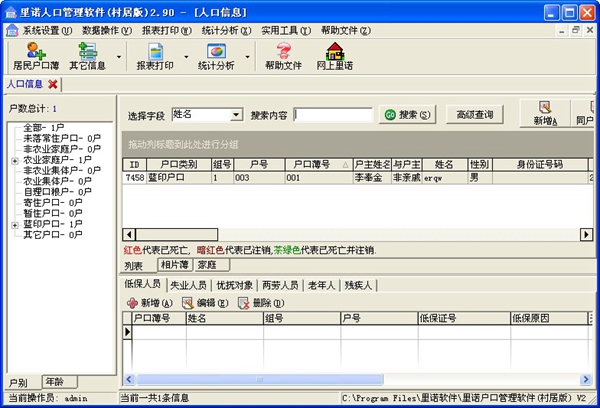This screenshot has width=600, height=408.
Task: Click the partially visible 同户 button
Action: pyautogui.click(x=584, y=113)
